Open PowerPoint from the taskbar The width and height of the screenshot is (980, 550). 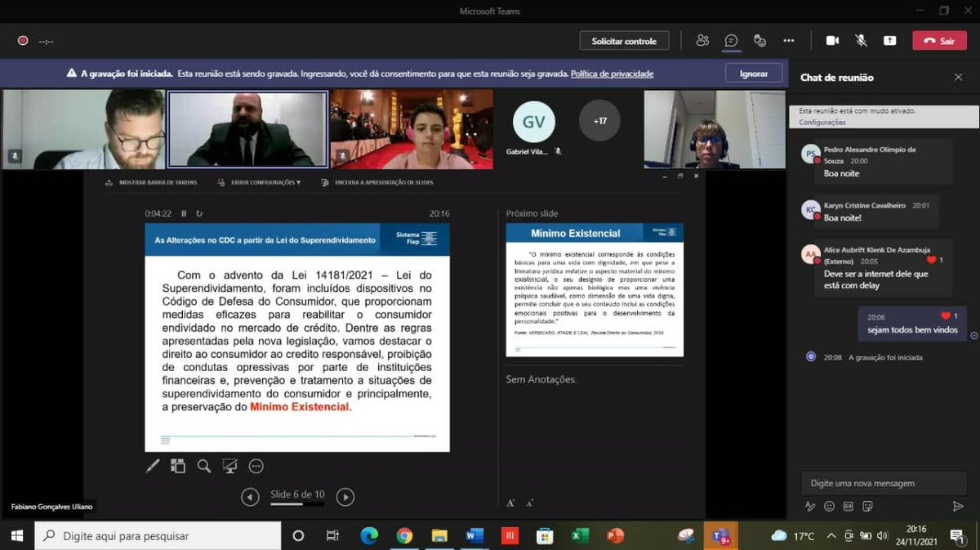point(615,536)
